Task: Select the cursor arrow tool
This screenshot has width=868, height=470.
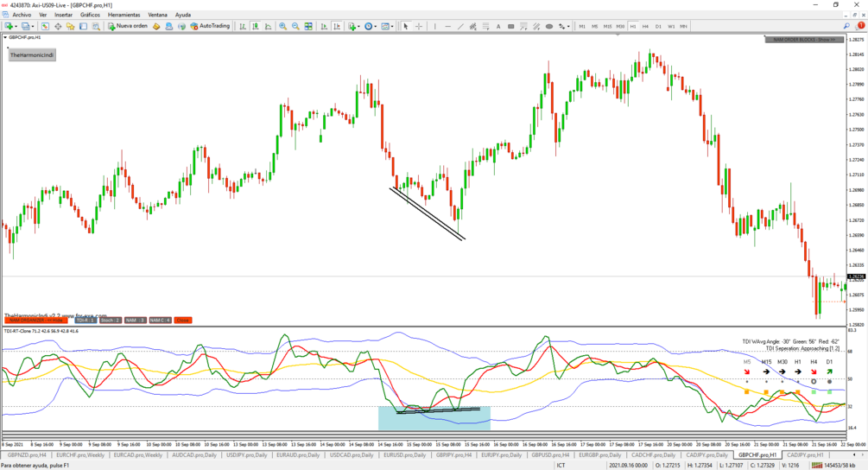Action: point(406,26)
